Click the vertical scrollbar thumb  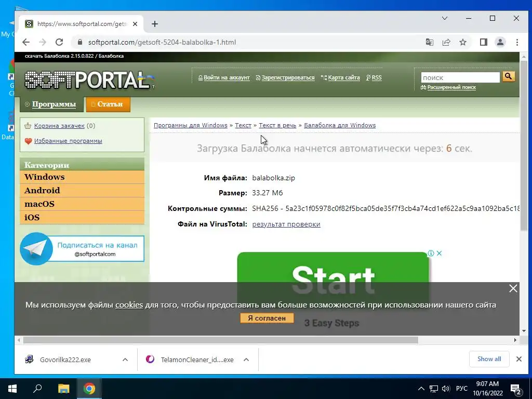524,147
